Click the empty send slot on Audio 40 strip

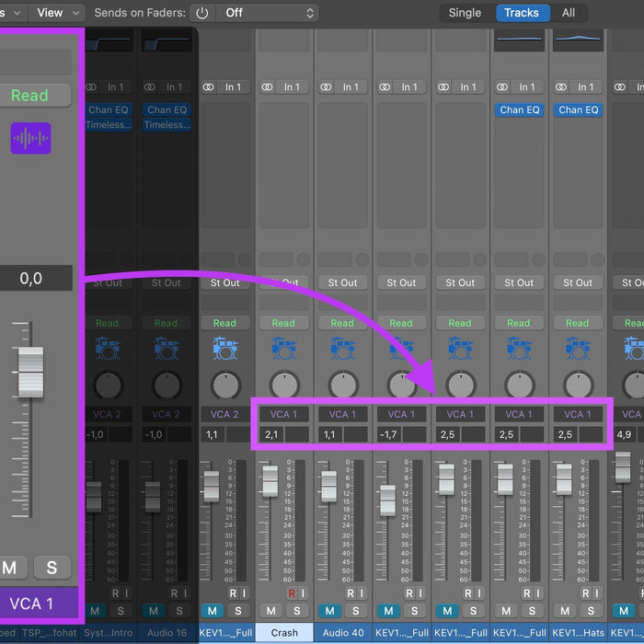pyautogui.click(x=335, y=259)
